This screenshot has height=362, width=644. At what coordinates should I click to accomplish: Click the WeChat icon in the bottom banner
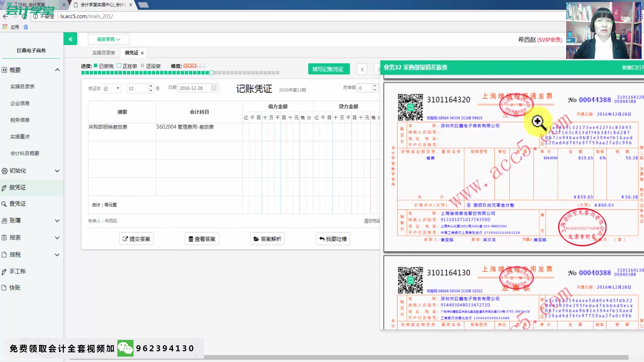(125, 348)
